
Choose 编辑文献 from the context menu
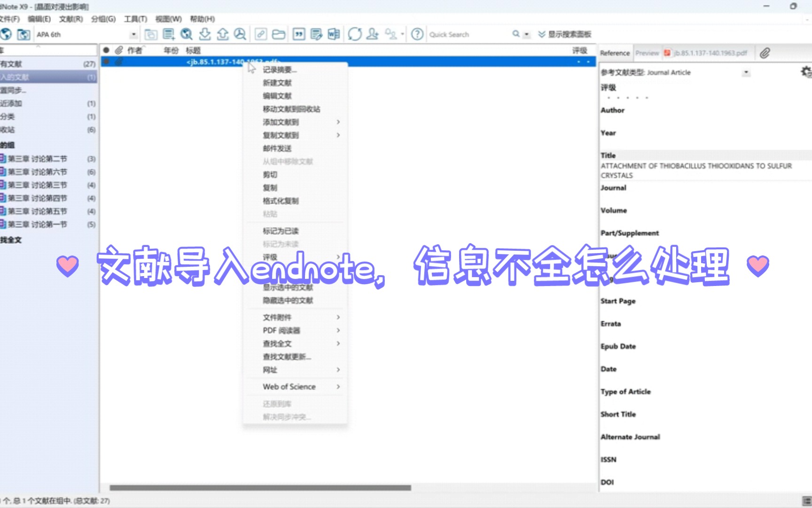click(x=278, y=95)
